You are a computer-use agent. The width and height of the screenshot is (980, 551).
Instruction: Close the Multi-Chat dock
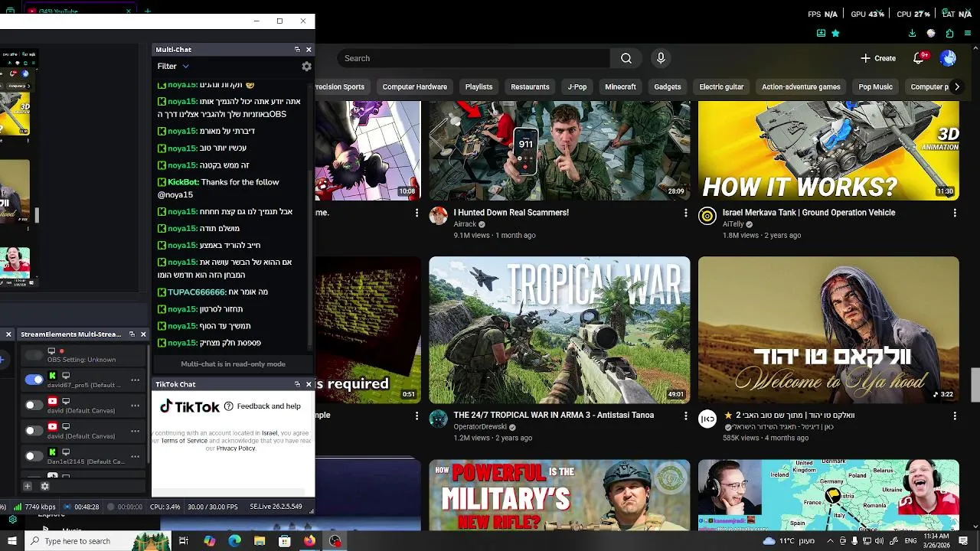click(x=309, y=50)
